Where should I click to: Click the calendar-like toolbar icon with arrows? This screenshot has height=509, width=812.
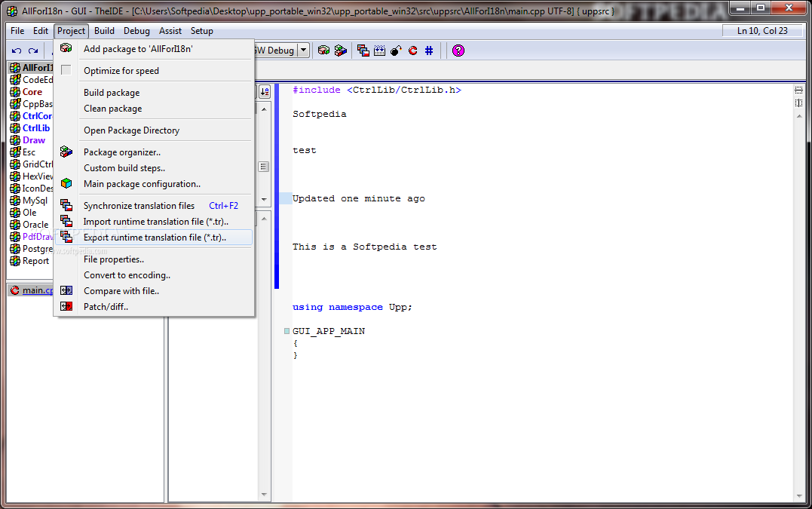pyautogui.click(x=379, y=51)
